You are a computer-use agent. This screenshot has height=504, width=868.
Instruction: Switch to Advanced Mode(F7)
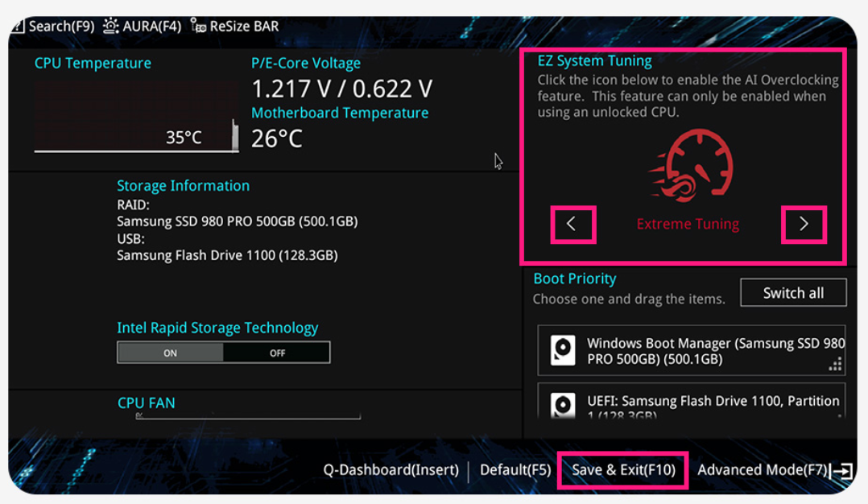click(762, 470)
